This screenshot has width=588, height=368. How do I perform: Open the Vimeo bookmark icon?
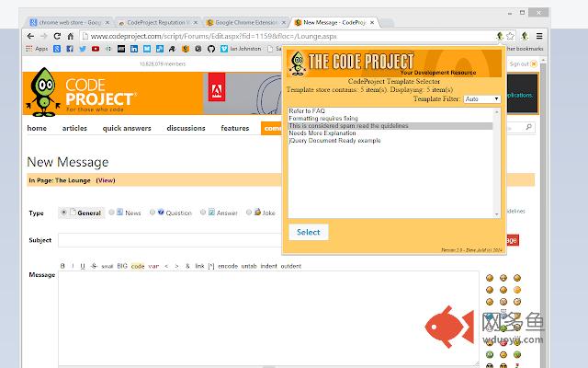coord(224,49)
